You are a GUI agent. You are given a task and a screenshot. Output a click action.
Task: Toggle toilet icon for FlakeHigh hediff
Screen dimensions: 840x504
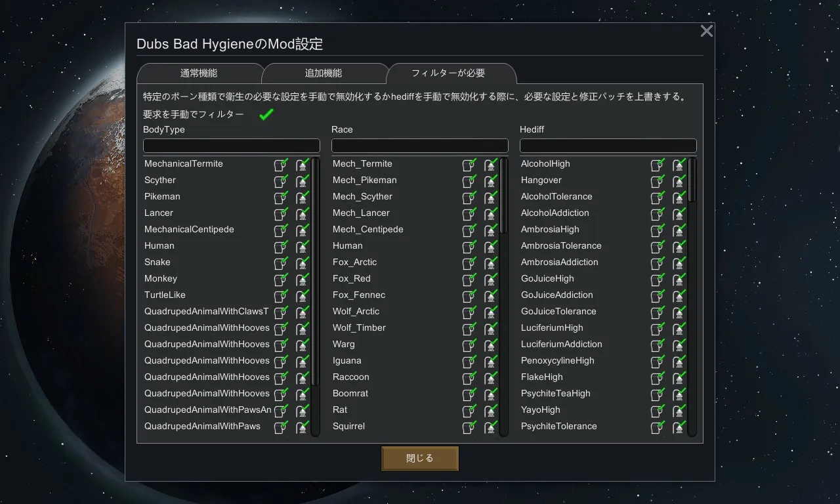pos(658,378)
